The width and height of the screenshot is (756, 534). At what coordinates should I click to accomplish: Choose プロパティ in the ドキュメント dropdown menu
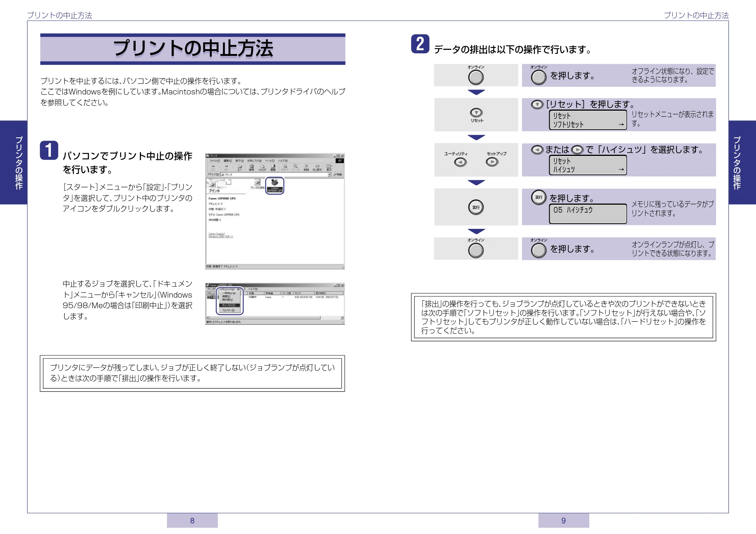(229, 310)
